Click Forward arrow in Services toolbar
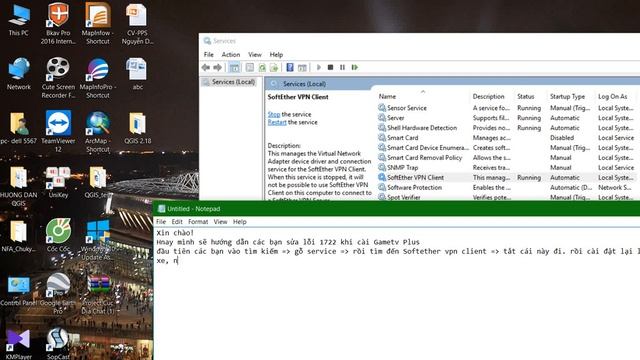 218,67
